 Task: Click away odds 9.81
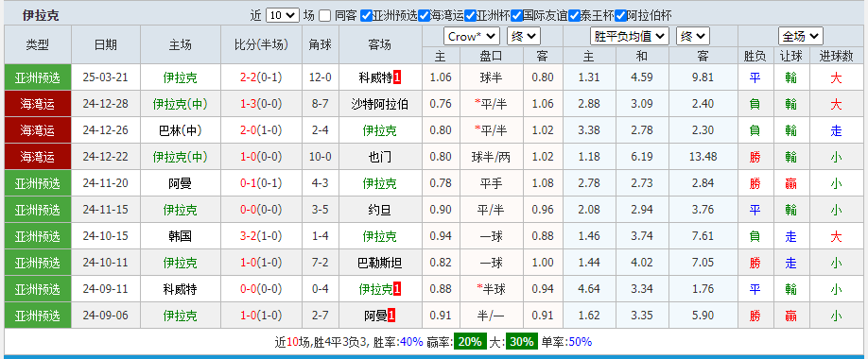(703, 77)
